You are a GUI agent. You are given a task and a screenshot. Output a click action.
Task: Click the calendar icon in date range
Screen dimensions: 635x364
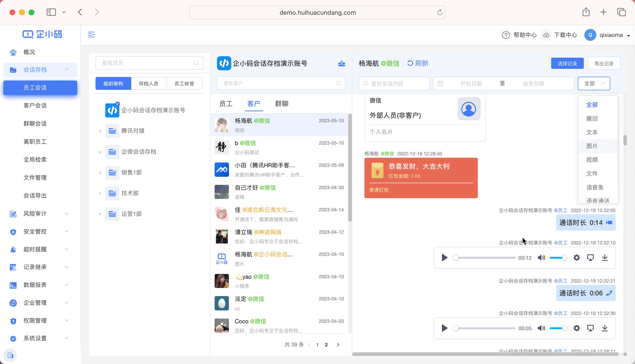(x=440, y=84)
